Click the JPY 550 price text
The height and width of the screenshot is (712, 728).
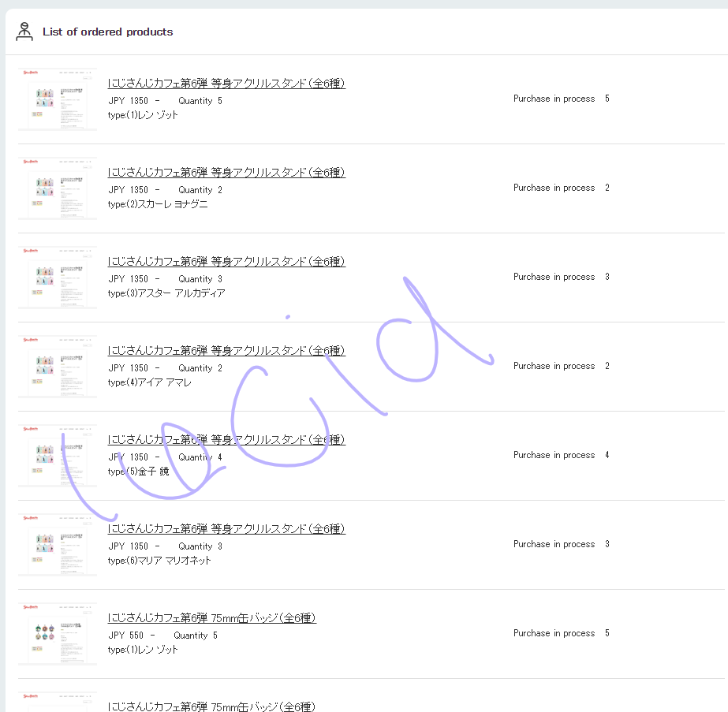click(126, 635)
